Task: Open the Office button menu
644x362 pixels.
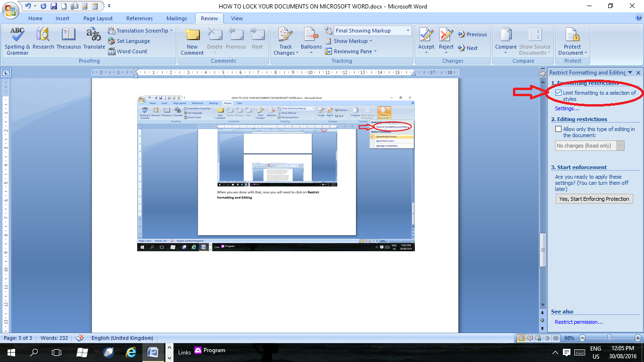Action: (x=11, y=10)
